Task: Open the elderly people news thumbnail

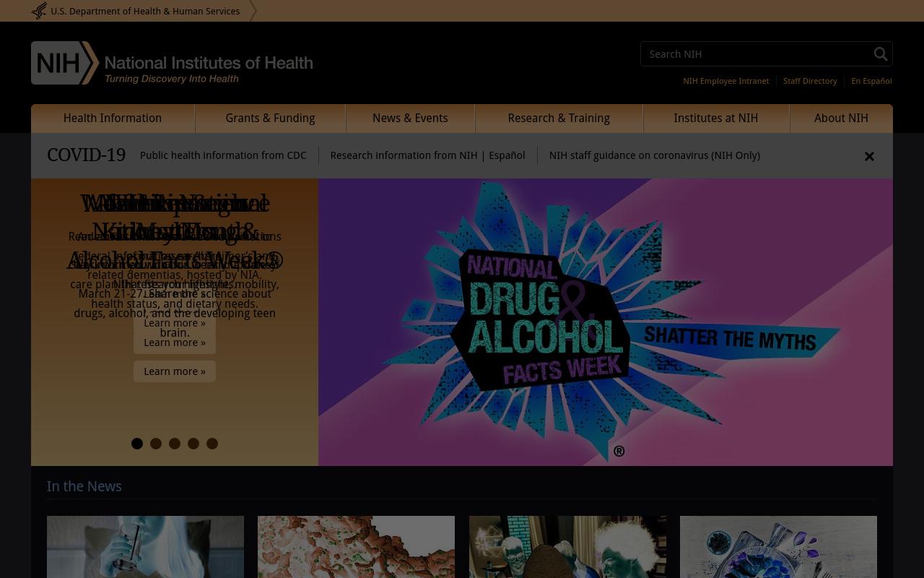Action: pos(567,547)
